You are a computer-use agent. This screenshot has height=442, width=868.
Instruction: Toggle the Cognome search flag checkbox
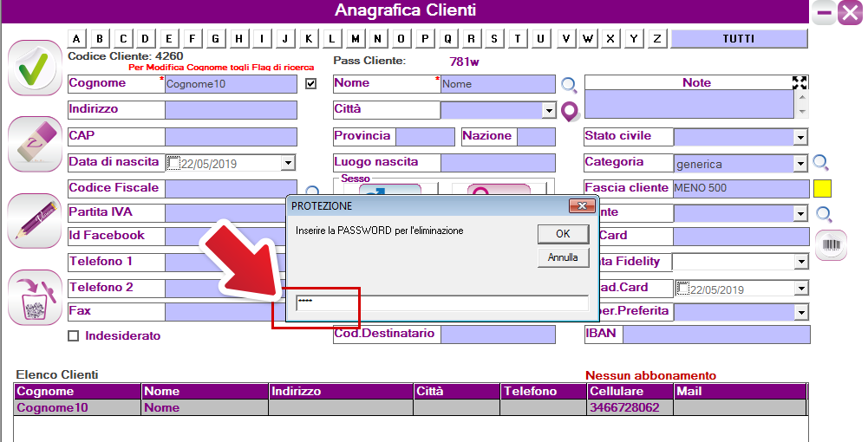[x=311, y=84]
